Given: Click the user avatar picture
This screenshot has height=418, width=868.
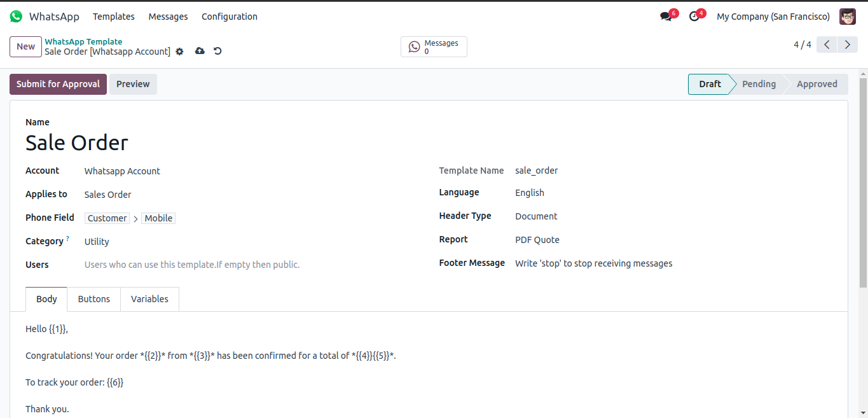Looking at the screenshot, I should coord(847,17).
